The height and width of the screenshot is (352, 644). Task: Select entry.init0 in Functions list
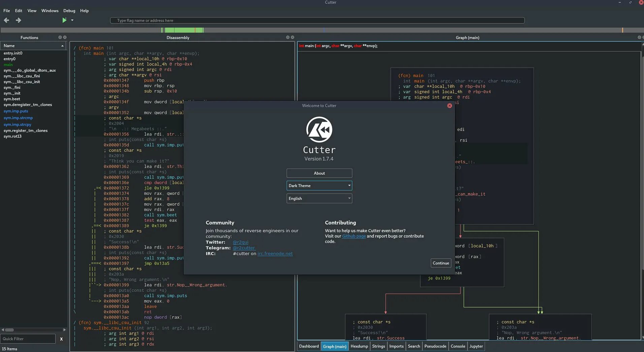click(x=13, y=53)
